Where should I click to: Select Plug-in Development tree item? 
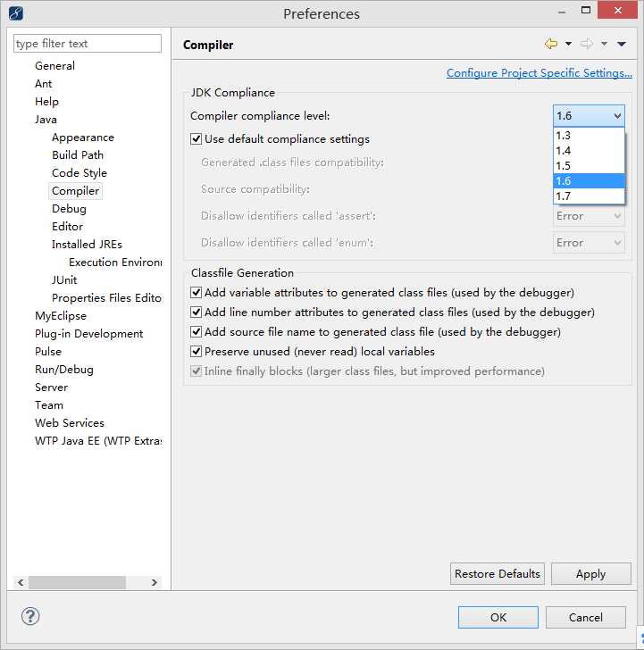(88, 334)
